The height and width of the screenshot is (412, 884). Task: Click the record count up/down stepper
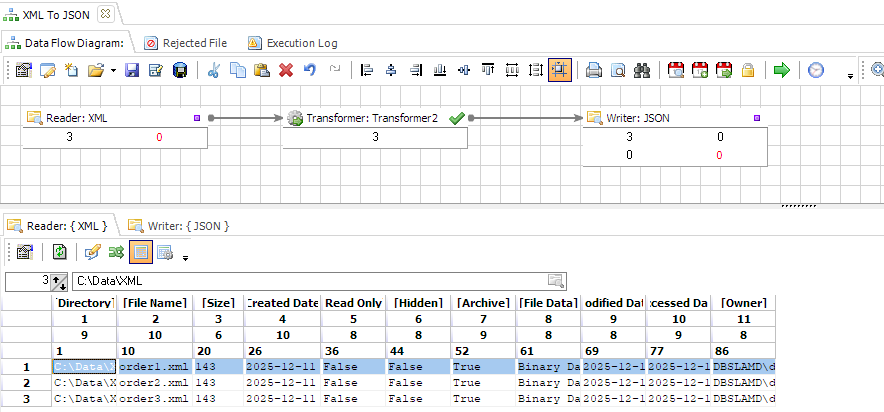tap(59, 281)
